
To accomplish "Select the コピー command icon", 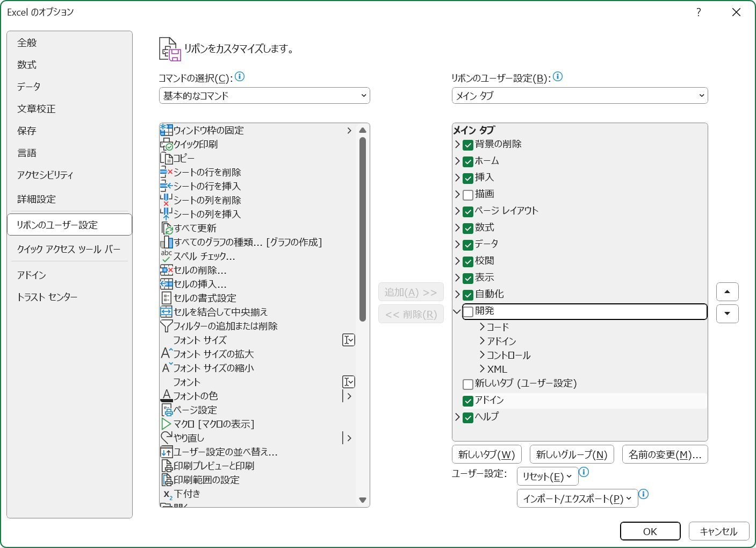I will (x=167, y=158).
